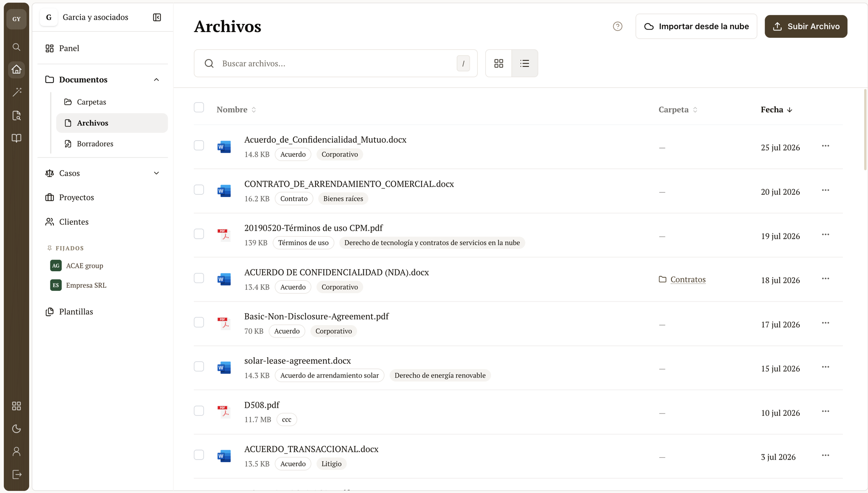
Task: Click the Bienes raíces tag
Action: click(x=343, y=199)
